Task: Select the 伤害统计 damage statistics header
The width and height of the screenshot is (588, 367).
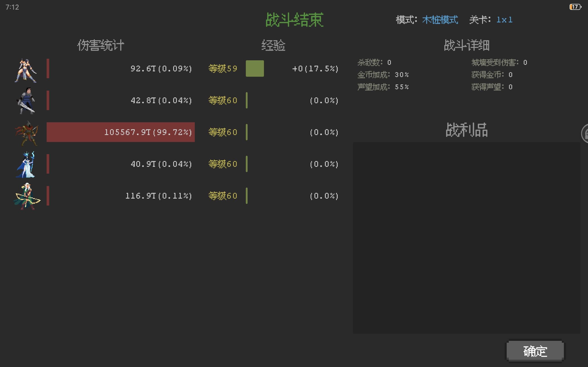Action: pos(101,45)
